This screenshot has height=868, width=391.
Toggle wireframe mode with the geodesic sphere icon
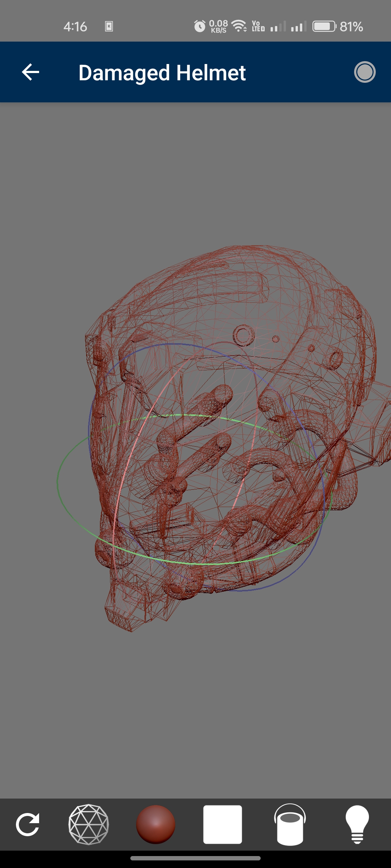point(89,825)
